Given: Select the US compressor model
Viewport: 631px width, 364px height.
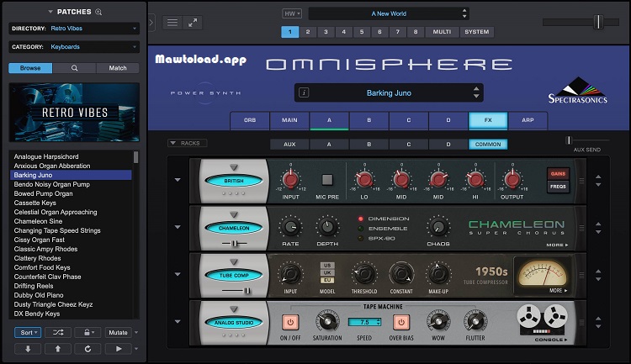Looking at the screenshot, I should pos(327,266).
